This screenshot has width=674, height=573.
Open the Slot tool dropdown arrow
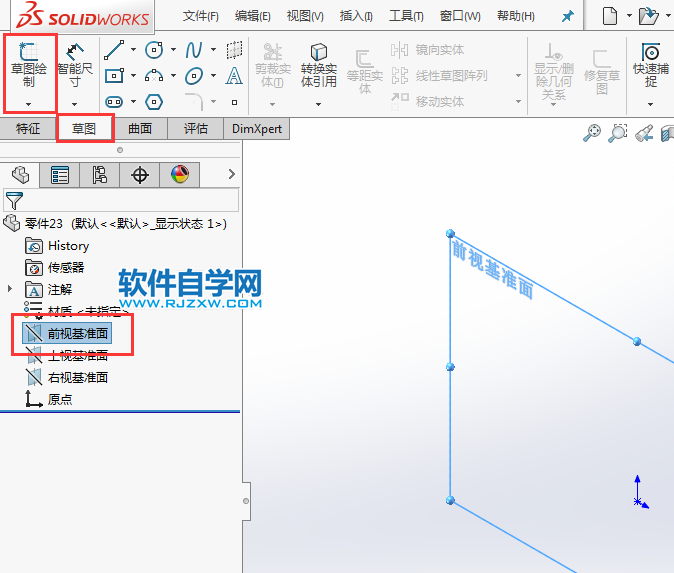[x=133, y=101]
